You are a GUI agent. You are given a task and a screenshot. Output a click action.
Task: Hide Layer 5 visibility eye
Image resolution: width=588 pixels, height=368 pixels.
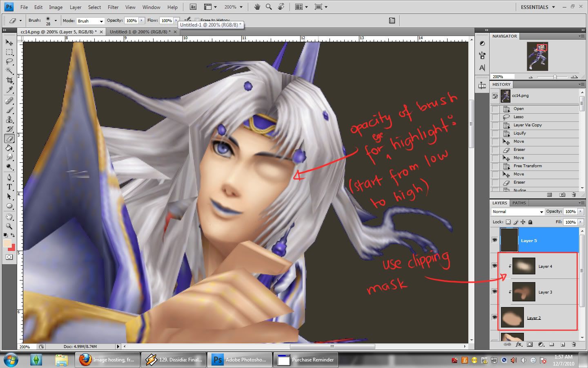point(494,240)
